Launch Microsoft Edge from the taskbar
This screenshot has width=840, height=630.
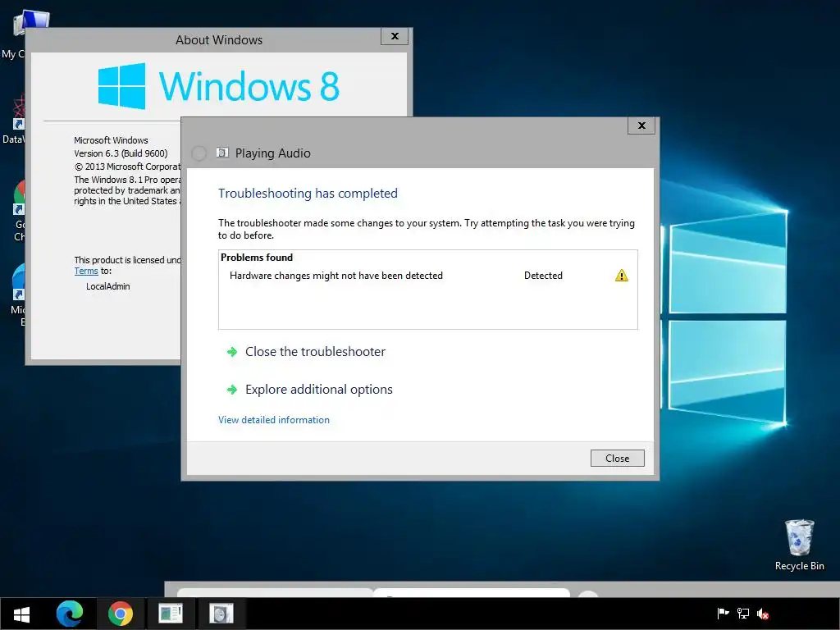(70, 614)
